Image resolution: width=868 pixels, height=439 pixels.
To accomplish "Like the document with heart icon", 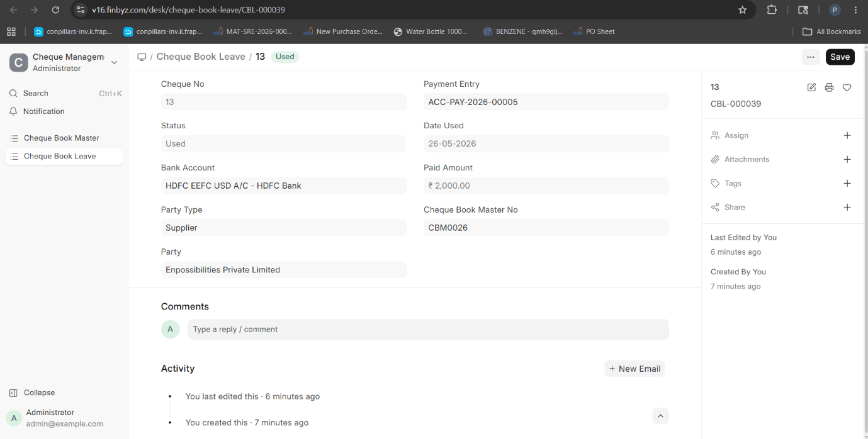I will [x=847, y=87].
